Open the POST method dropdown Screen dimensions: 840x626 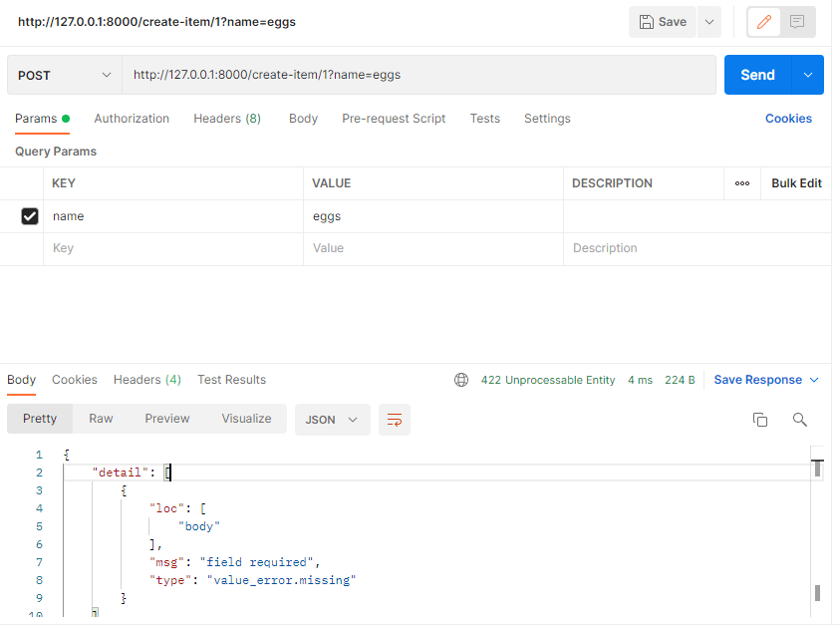pyautogui.click(x=64, y=75)
